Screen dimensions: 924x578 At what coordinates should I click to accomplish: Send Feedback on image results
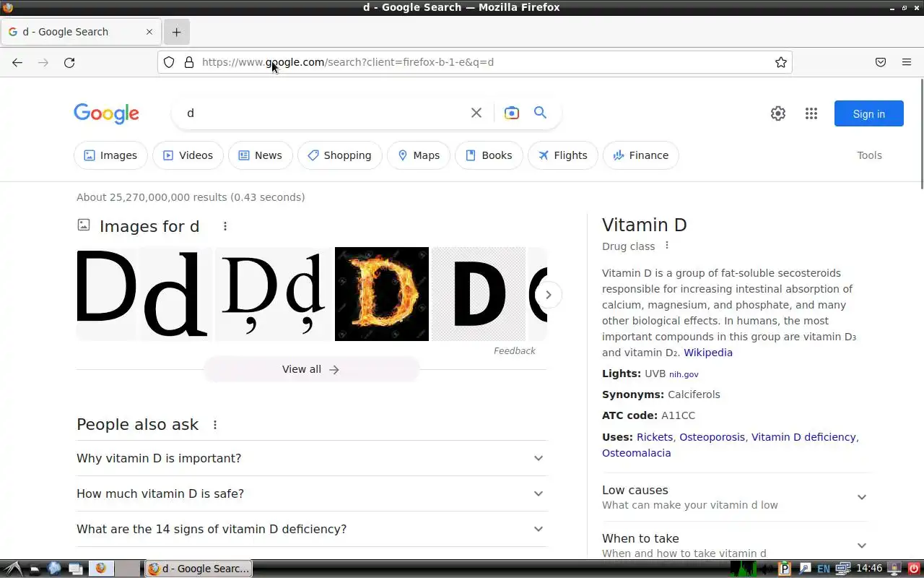coord(515,350)
